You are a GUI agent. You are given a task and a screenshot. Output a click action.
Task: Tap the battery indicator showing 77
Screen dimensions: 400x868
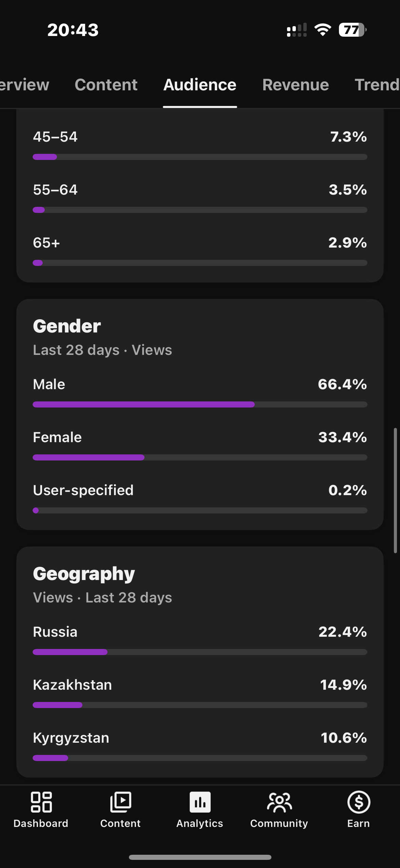coord(353,30)
